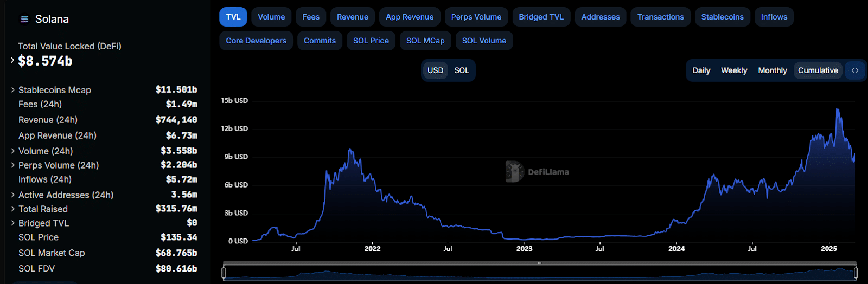Select USD denomination

(436, 70)
